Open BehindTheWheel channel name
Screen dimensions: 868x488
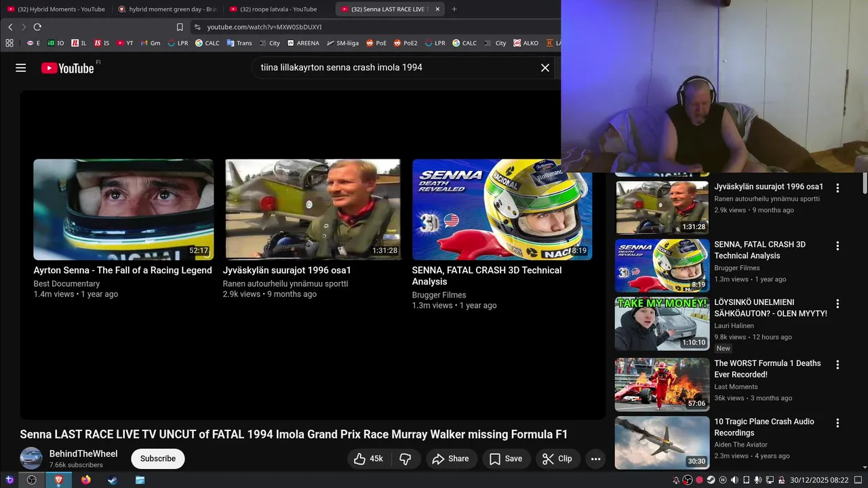click(x=83, y=453)
